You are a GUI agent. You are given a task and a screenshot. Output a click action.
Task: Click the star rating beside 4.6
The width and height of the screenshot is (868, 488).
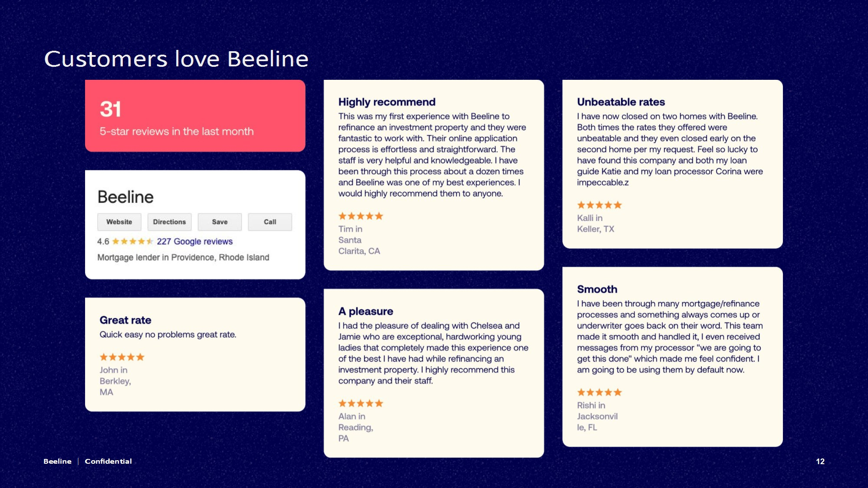pyautogui.click(x=133, y=241)
